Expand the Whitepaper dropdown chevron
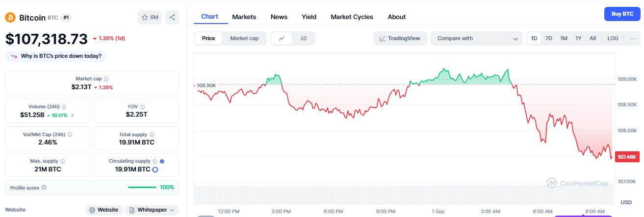The height and width of the screenshot is (217, 644). (x=172, y=210)
